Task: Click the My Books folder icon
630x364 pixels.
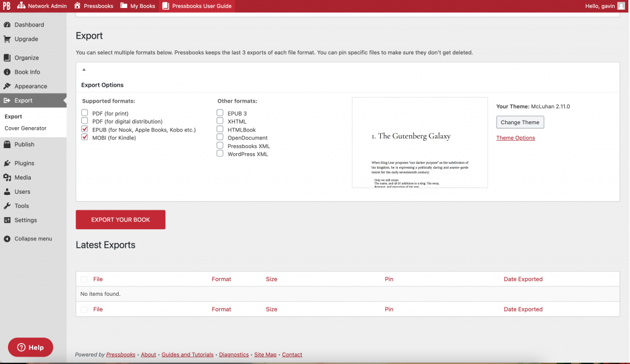Action: pyautogui.click(x=124, y=6)
